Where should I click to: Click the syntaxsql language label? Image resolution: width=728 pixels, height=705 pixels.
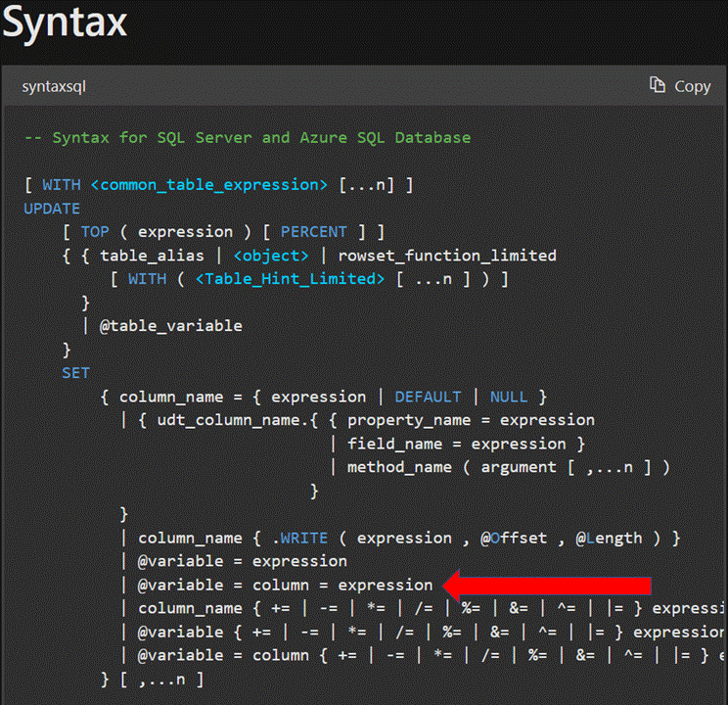[54, 87]
